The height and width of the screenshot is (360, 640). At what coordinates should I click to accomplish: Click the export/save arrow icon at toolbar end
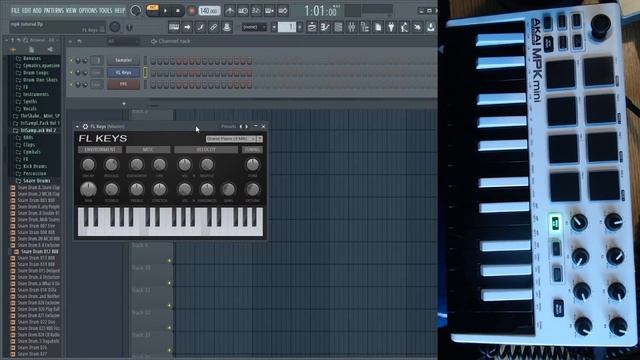click(x=431, y=27)
